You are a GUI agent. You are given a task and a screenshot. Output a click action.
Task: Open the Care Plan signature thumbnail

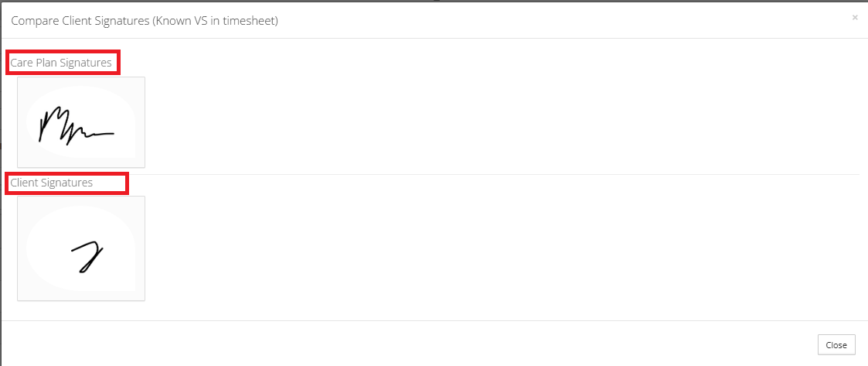click(x=81, y=121)
